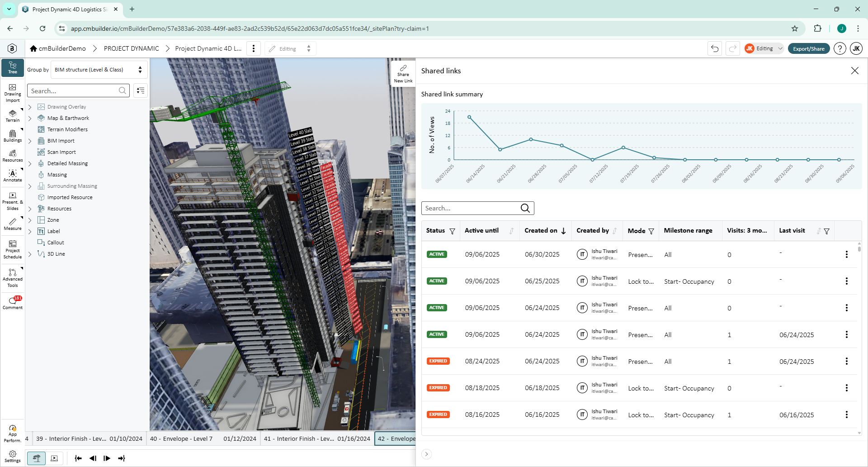Select the Imported Resource tree item
This screenshot has height=467, width=868.
pos(70,197)
